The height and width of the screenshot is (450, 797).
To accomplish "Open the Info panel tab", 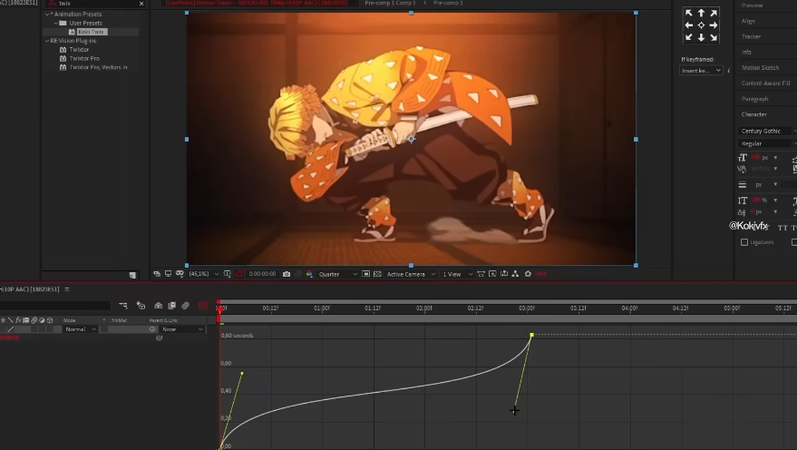I will (x=746, y=52).
